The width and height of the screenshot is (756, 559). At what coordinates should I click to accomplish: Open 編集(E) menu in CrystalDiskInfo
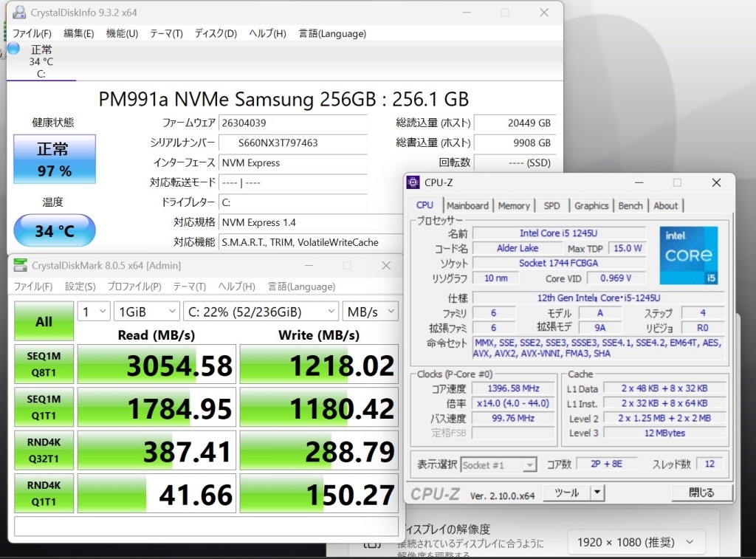(x=78, y=33)
